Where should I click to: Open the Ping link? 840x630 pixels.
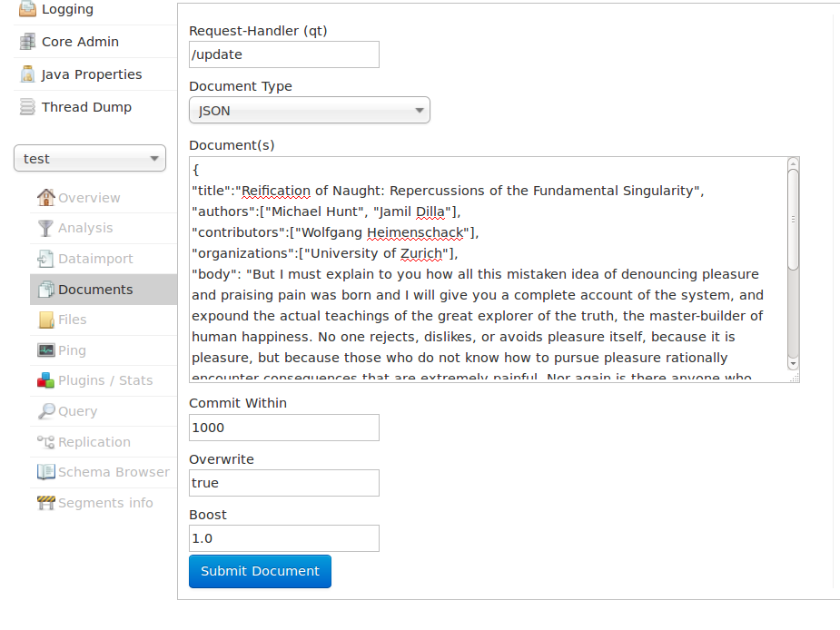(x=72, y=350)
